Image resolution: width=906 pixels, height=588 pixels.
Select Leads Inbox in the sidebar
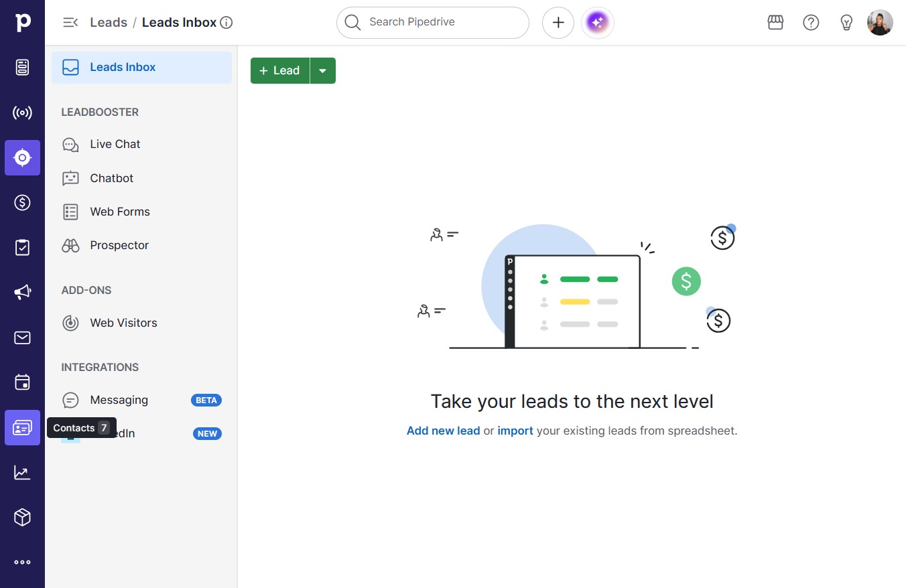(x=141, y=68)
